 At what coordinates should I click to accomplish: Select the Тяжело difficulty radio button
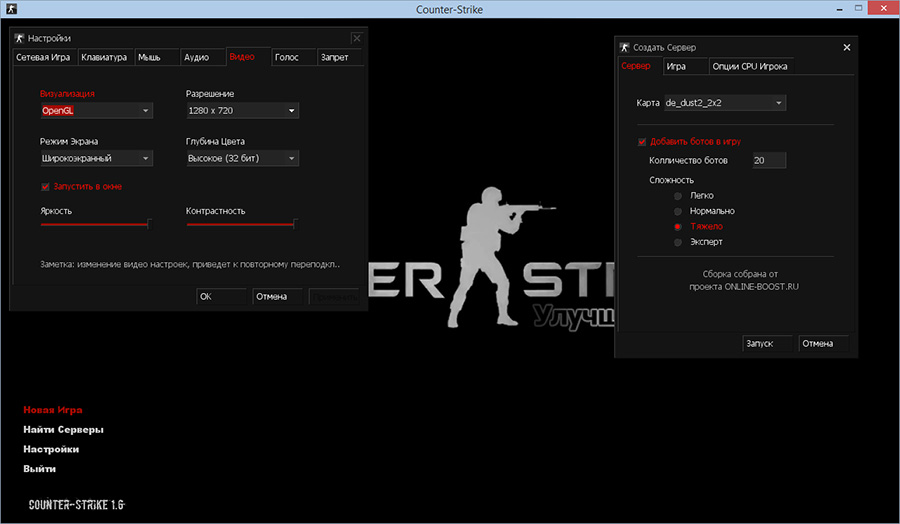pos(678,227)
